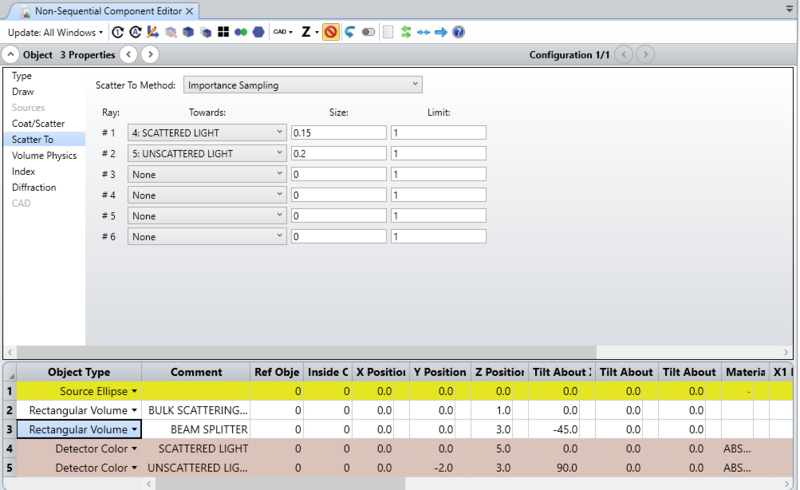Click the four black squares toolbar icon

coord(224,32)
